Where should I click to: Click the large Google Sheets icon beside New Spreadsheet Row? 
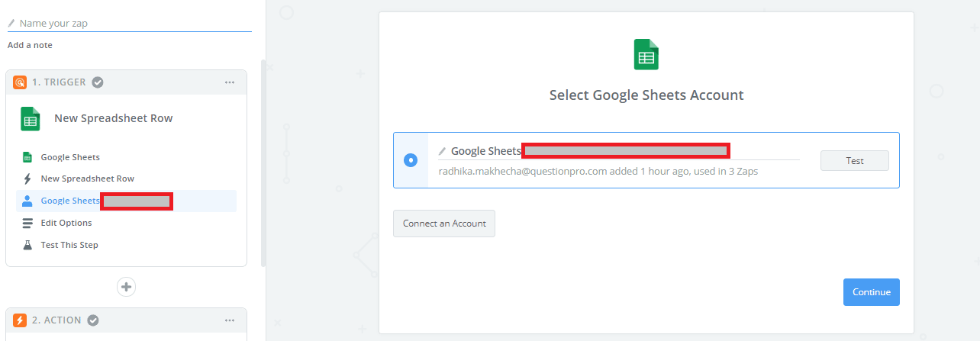coord(31,118)
